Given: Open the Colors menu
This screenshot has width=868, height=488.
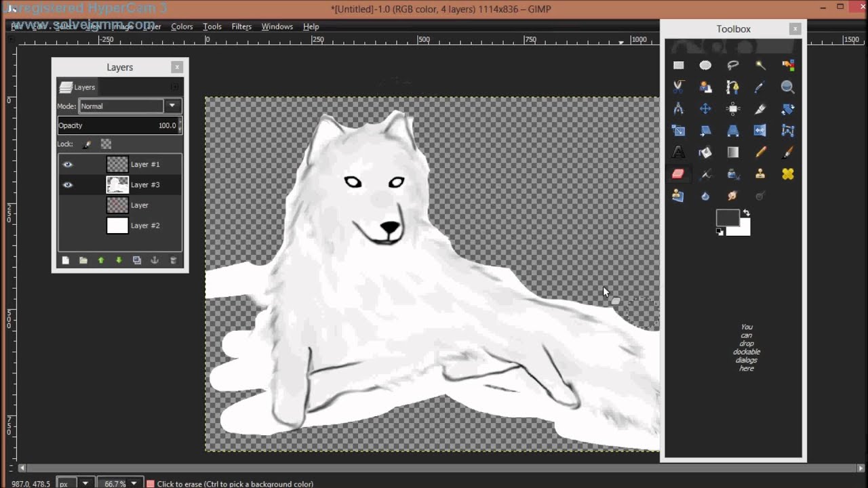Looking at the screenshot, I should coord(182,26).
